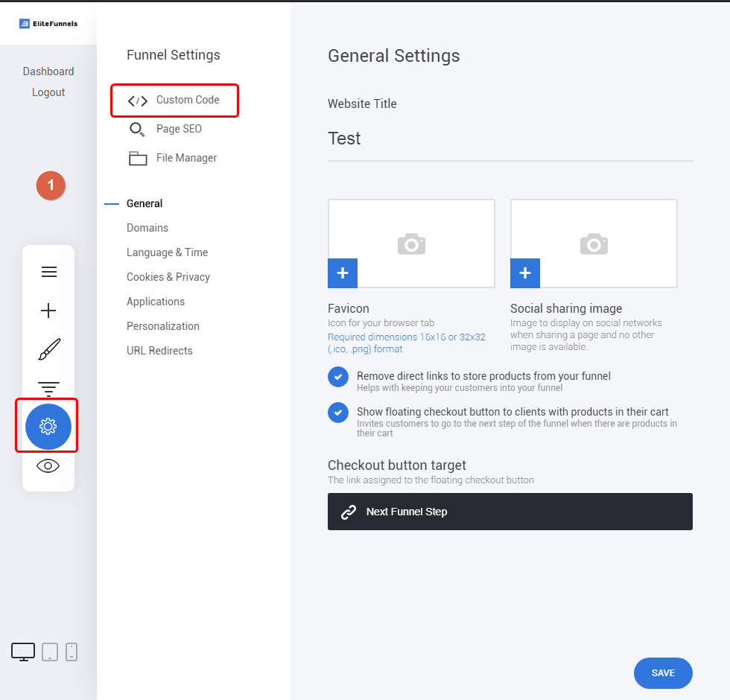This screenshot has height=700, width=730.
Task: Click the plus add element icon
Action: 48,311
